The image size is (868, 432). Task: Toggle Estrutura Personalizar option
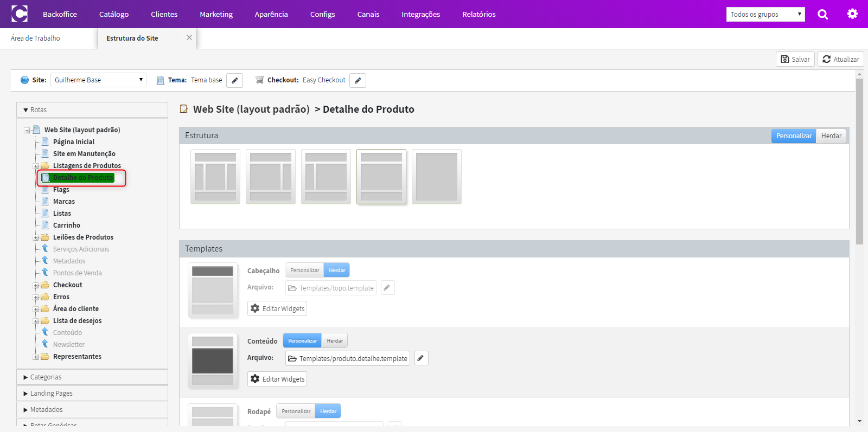point(794,136)
